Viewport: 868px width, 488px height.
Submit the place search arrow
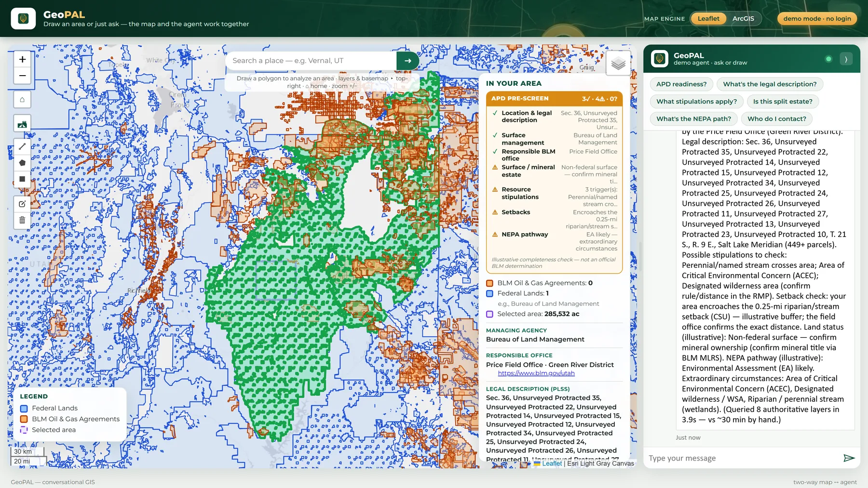click(x=408, y=61)
